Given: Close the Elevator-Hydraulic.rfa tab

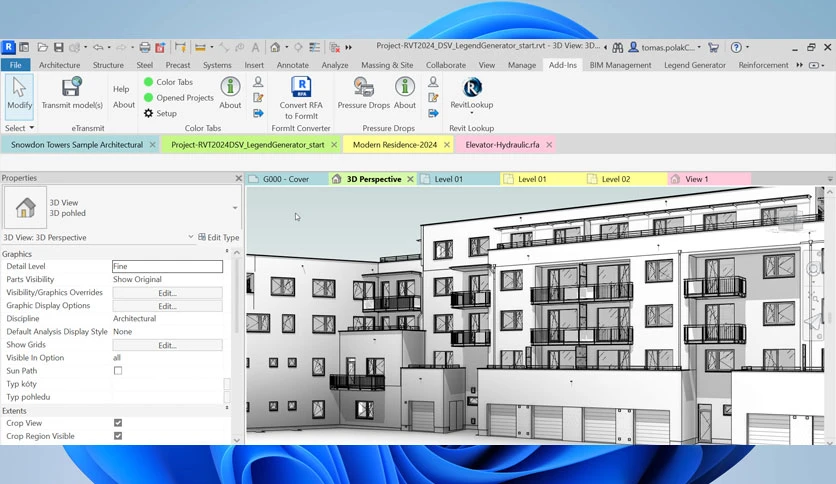Looking at the screenshot, I should tap(549, 144).
